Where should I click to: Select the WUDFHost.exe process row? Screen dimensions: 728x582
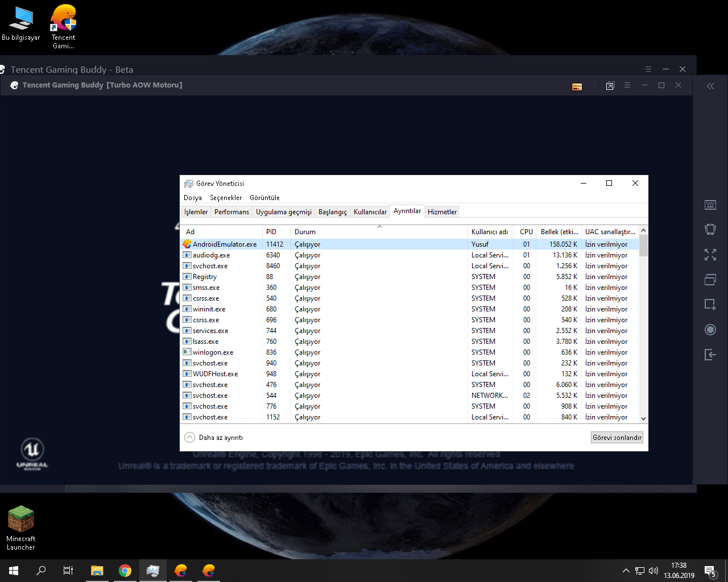coord(410,374)
